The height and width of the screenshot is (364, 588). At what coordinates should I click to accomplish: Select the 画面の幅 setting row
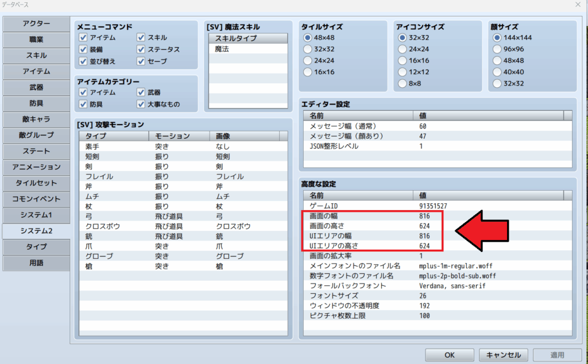click(438, 216)
